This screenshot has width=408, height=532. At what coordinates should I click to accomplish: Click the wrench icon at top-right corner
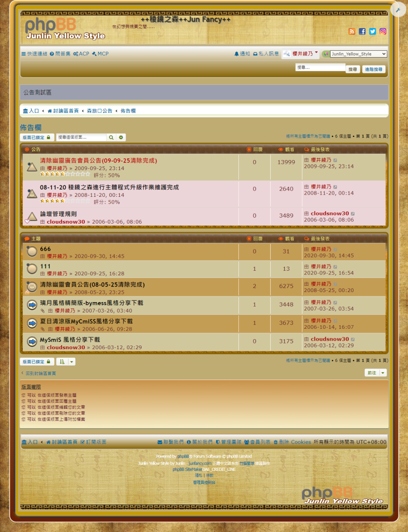(x=398, y=10)
